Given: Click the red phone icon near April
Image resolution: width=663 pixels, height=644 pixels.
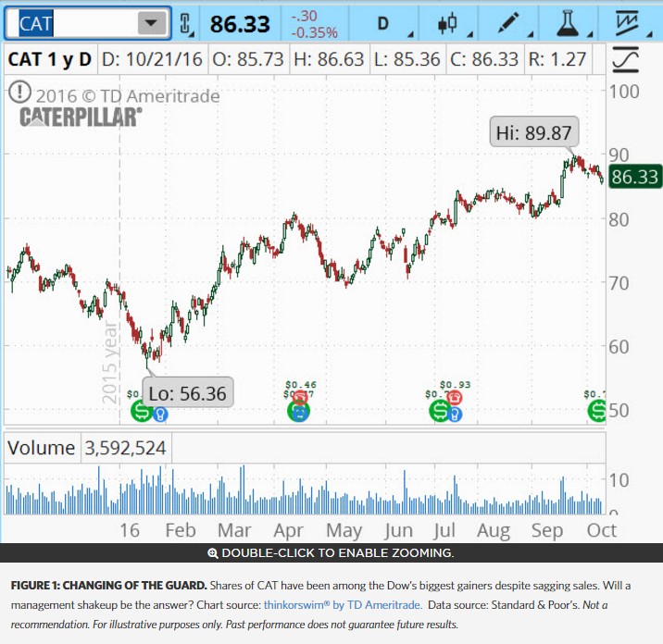Looking at the screenshot, I should tap(300, 398).
